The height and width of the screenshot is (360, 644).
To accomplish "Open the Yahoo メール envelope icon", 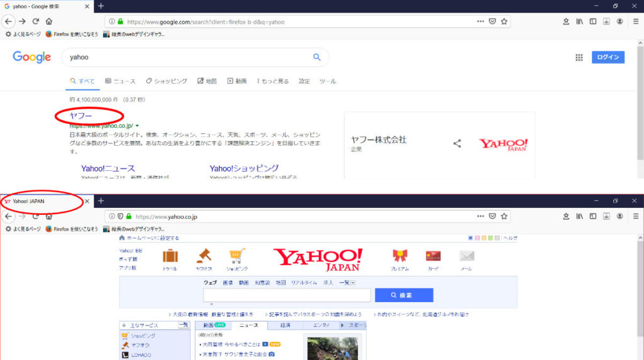I will [466, 256].
